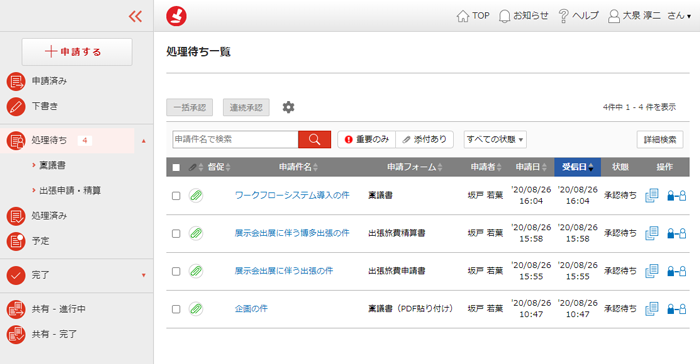Sort by the attachment clip column
700x364 pixels.
point(196,167)
